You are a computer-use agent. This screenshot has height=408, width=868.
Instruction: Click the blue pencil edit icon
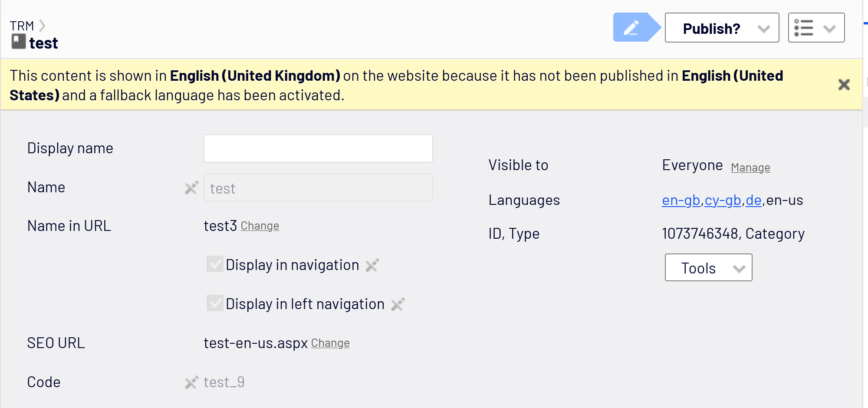pyautogui.click(x=631, y=28)
